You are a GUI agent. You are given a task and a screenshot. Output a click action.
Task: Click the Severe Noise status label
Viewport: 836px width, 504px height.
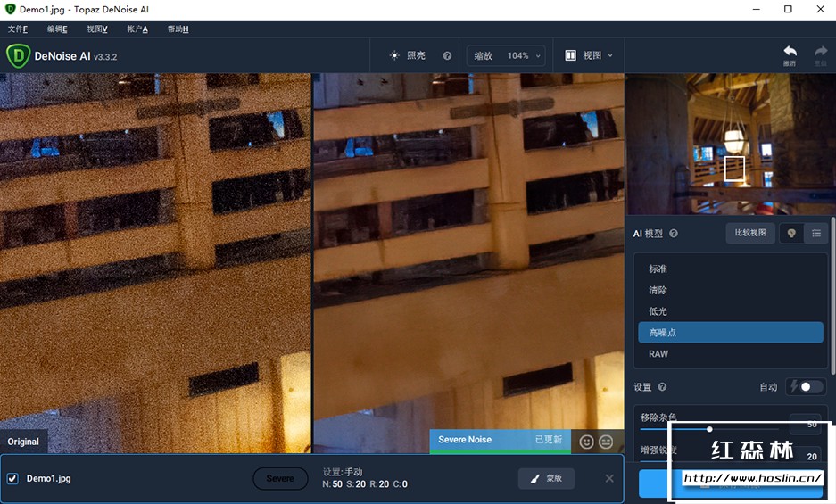(465, 440)
